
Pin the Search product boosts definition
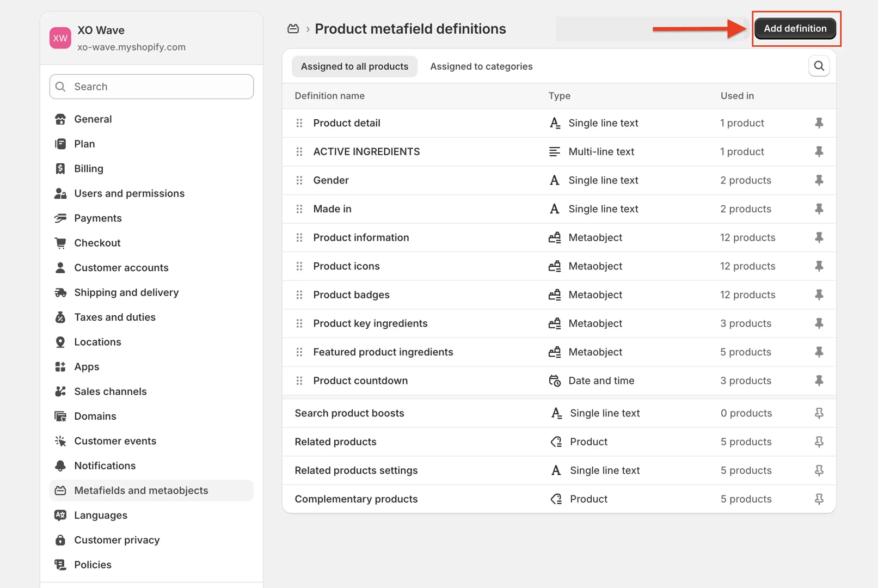(x=819, y=413)
